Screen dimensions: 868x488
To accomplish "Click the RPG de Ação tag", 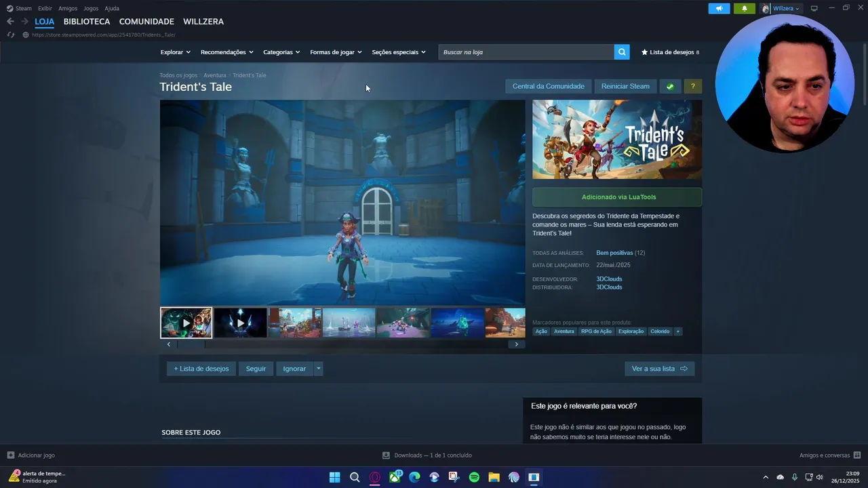I will coord(596,331).
